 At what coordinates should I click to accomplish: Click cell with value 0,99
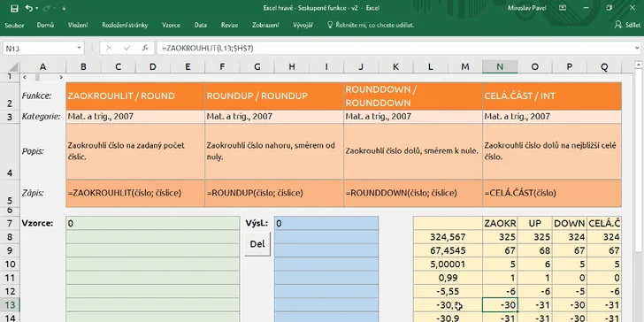[x=448, y=278]
